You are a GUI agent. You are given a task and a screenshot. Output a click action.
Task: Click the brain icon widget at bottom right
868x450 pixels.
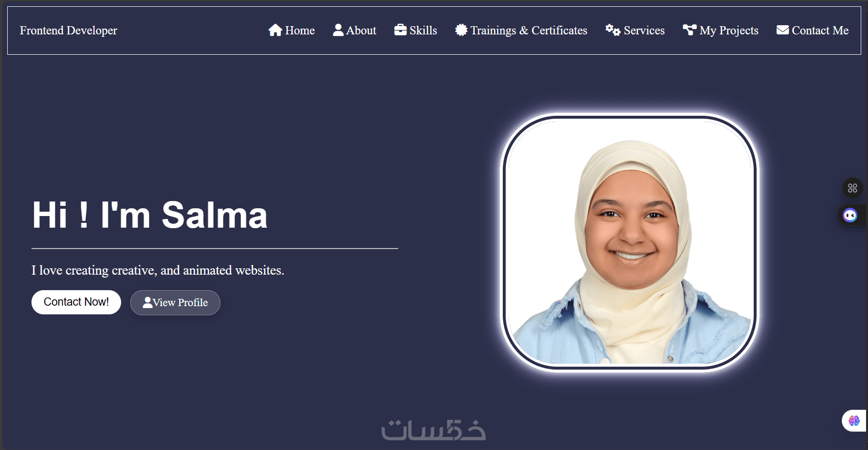point(854,420)
